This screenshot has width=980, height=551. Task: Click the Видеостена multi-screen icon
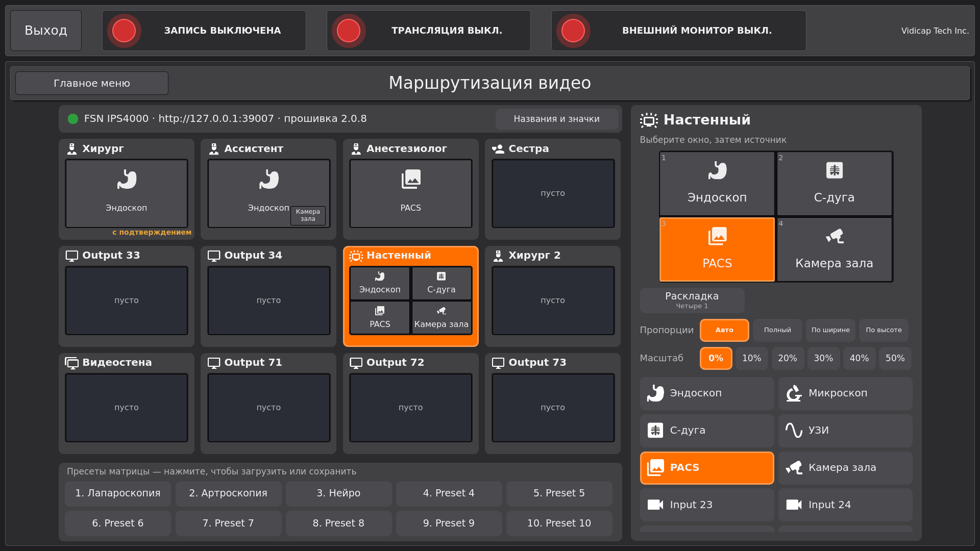pos(72,363)
